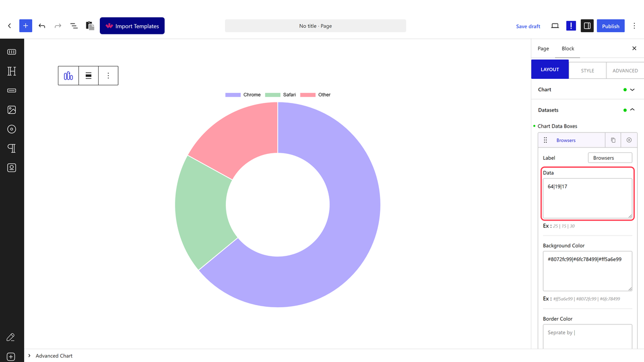The height and width of the screenshot is (362, 644).
Task: Expand the breadcrumb chevron beside Advanced Chart
Action: [x=30, y=356]
